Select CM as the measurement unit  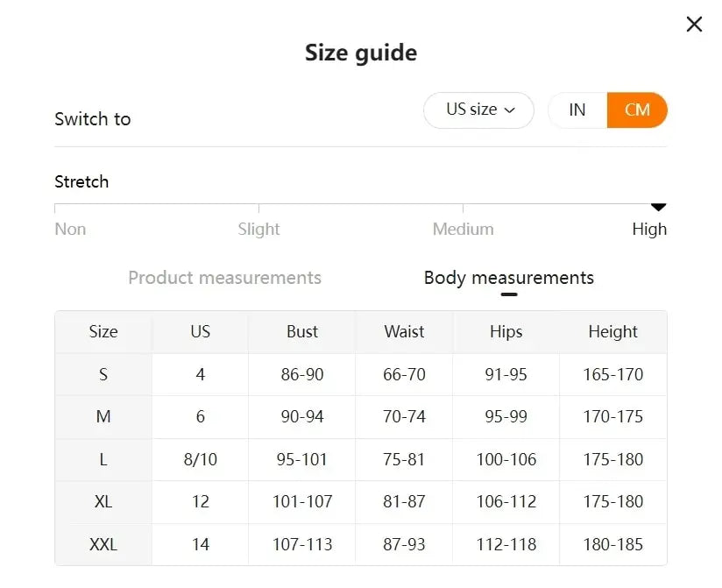click(x=637, y=110)
